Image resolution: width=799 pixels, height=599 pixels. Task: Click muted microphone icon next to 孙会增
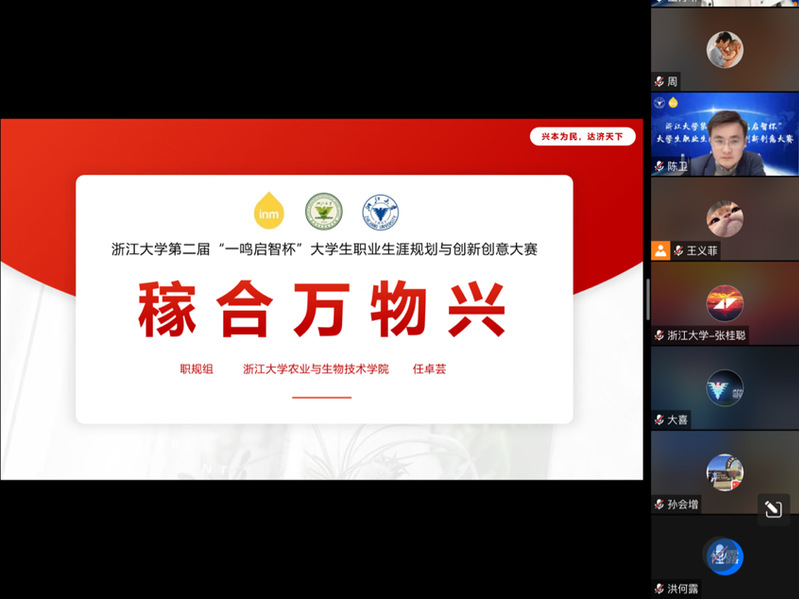click(x=659, y=504)
